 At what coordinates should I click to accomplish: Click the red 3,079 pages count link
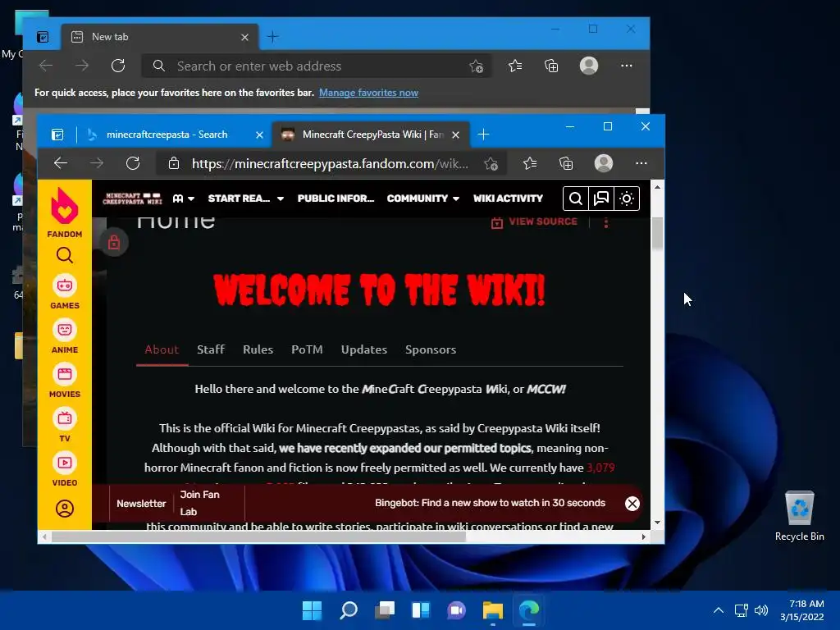pos(600,468)
